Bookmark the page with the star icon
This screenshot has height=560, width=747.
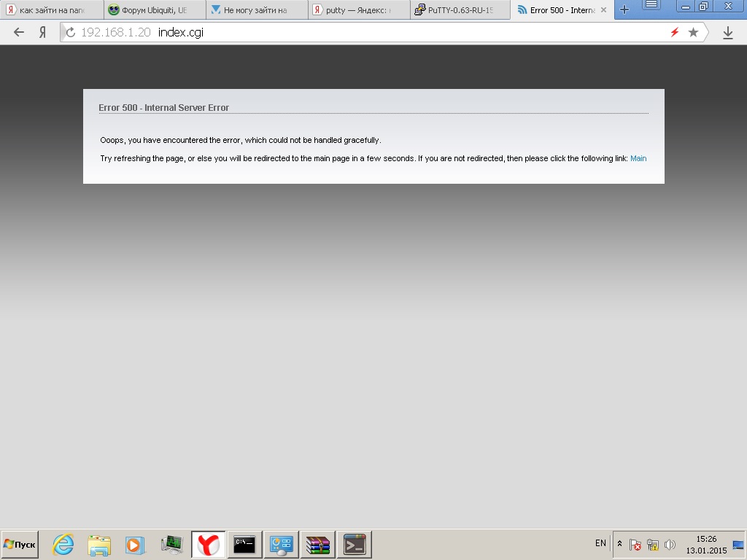[x=693, y=32]
